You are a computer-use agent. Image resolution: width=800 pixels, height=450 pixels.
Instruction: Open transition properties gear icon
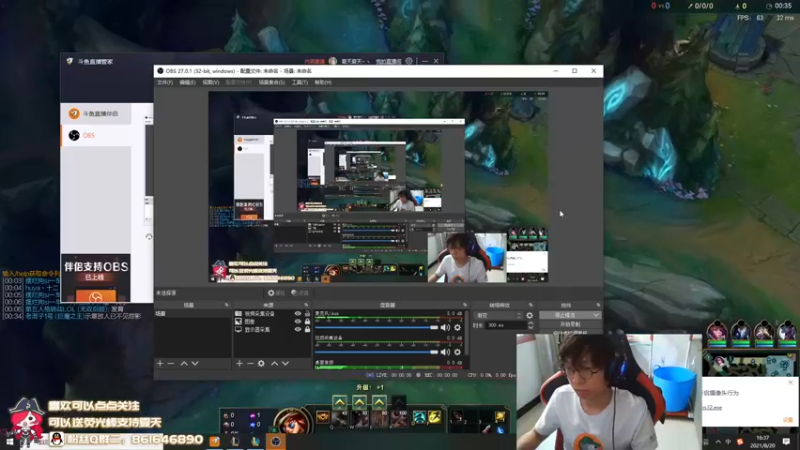point(530,315)
